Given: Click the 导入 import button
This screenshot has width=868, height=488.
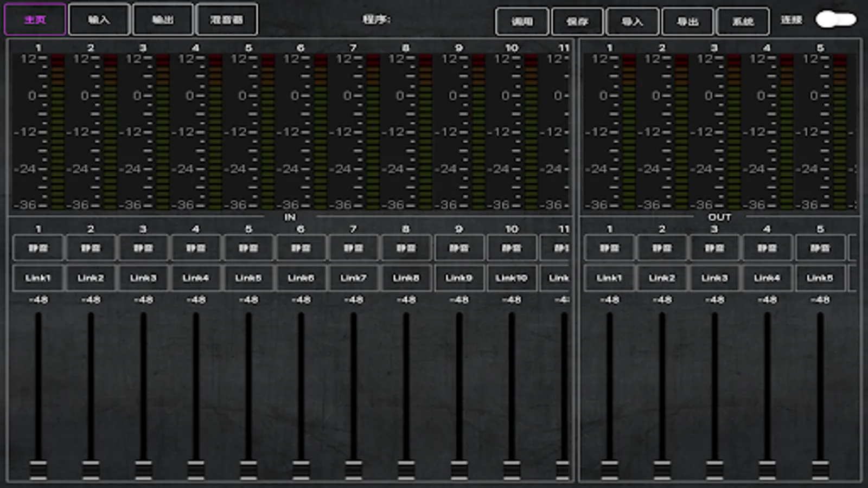Looking at the screenshot, I should [x=633, y=22].
